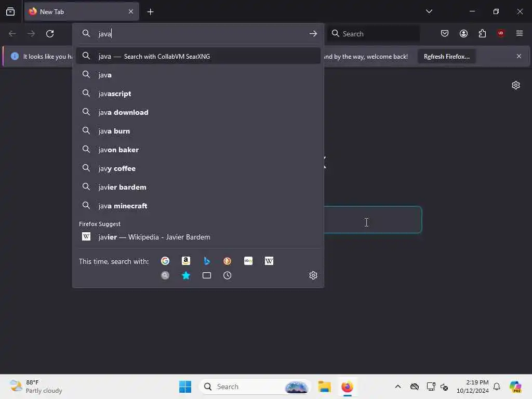Open the Firefox hamburger application menu
The image size is (532, 399).
click(x=520, y=33)
